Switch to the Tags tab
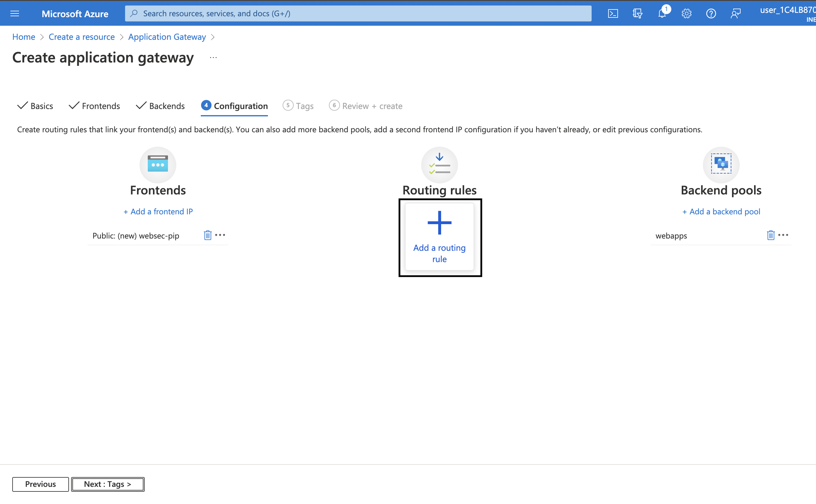Screen dimensions: 816x504 [x=298, y=106]
